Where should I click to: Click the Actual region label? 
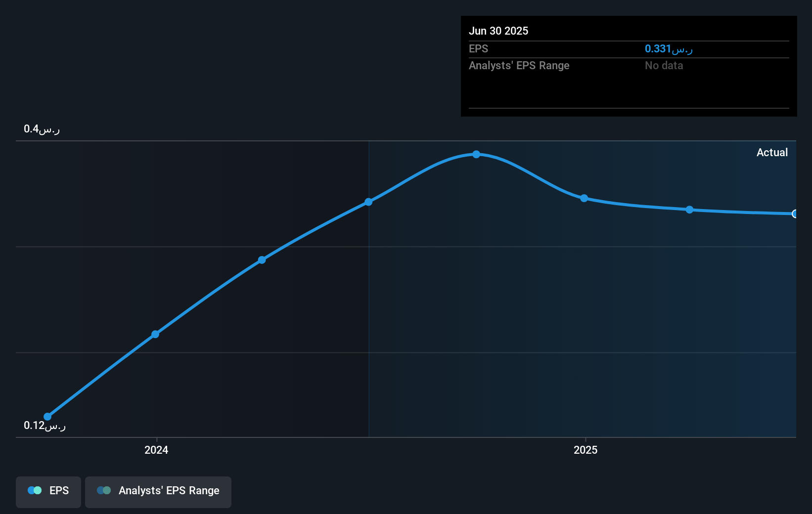772,152
